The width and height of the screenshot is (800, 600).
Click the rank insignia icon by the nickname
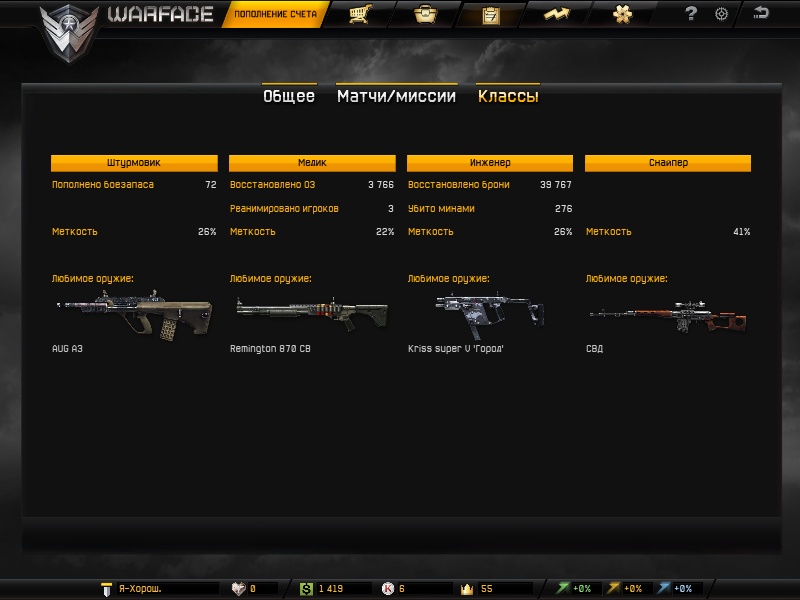[x=106, y=589]
